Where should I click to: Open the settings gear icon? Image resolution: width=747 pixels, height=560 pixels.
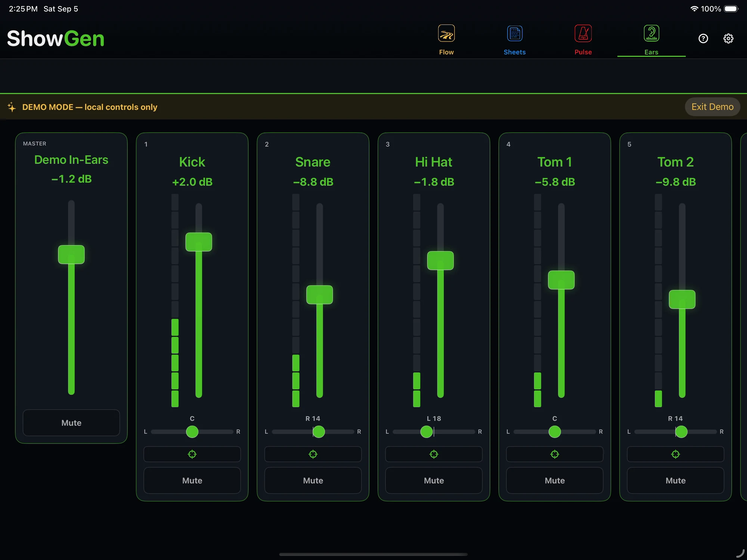point(728,38)
